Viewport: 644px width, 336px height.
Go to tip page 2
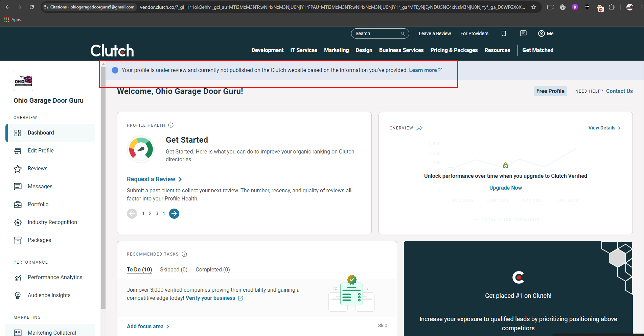coord(150,213)
